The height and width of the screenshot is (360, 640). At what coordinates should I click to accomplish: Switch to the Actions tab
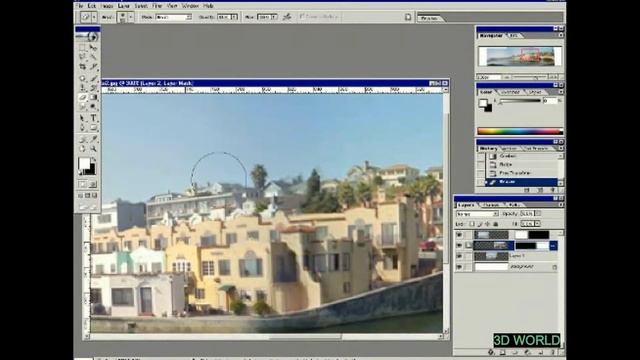(x=509, y=149)
